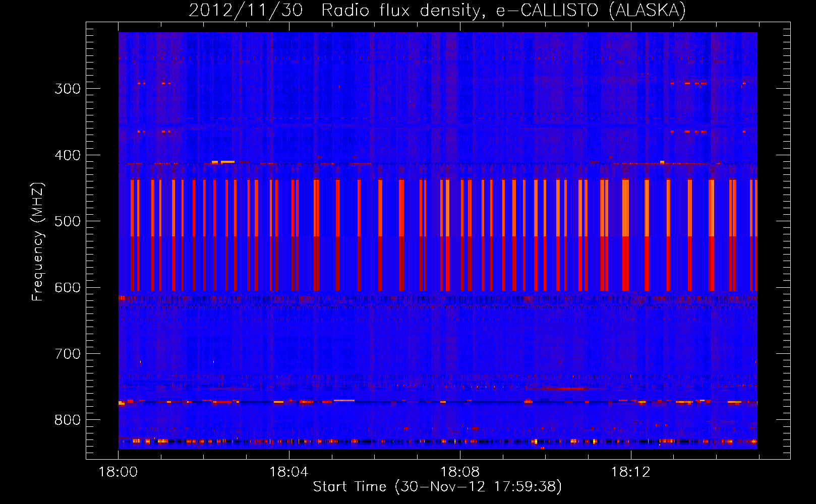Select the 800 frequency tick label
The height and width of the screenshot is (504, 816).
tap(68, 420)
